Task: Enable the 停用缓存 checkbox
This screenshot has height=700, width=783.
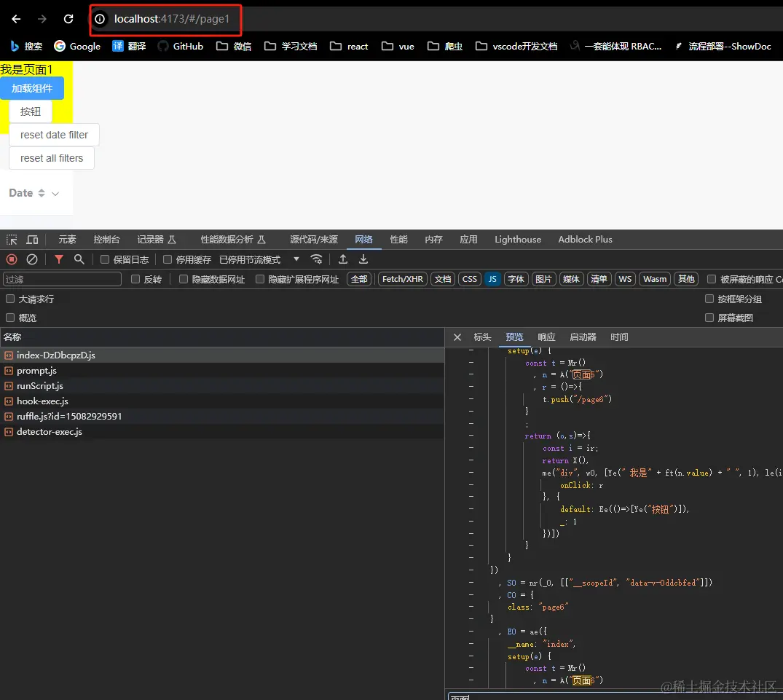Action: coord(168,259)
